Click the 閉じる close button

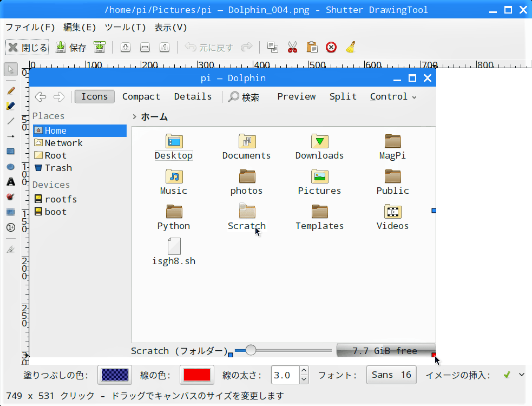(27, 48)
